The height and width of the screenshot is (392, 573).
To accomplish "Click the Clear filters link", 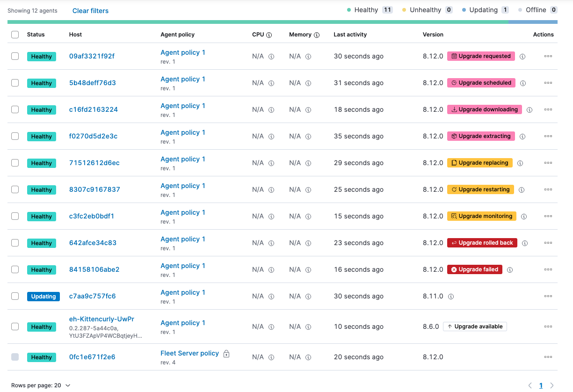I will point(90,11).
